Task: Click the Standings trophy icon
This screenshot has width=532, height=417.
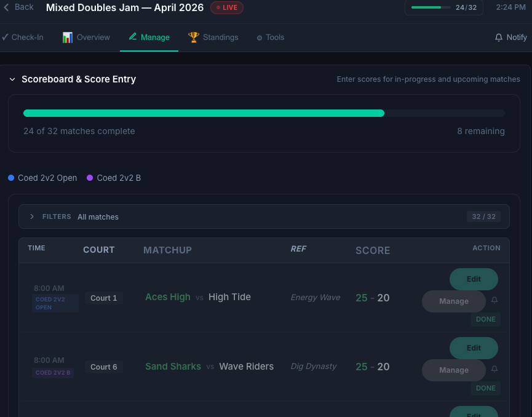Action: [x=194, y=38]
